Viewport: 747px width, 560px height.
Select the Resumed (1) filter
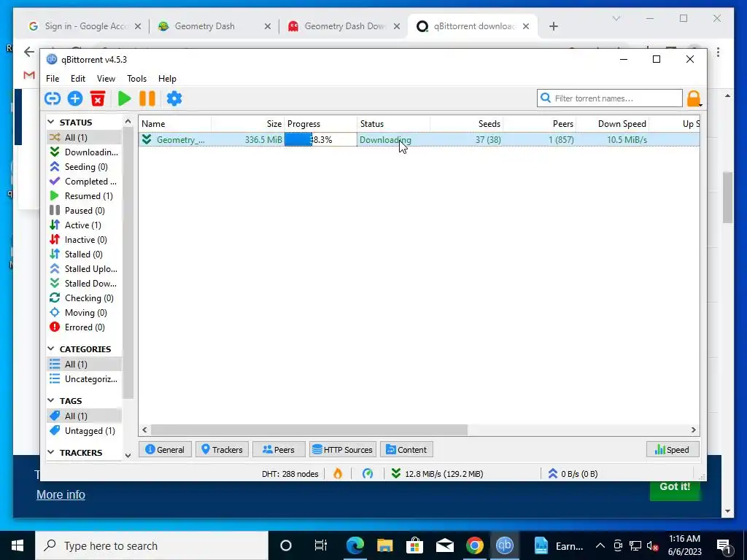[x=84, y=195]
